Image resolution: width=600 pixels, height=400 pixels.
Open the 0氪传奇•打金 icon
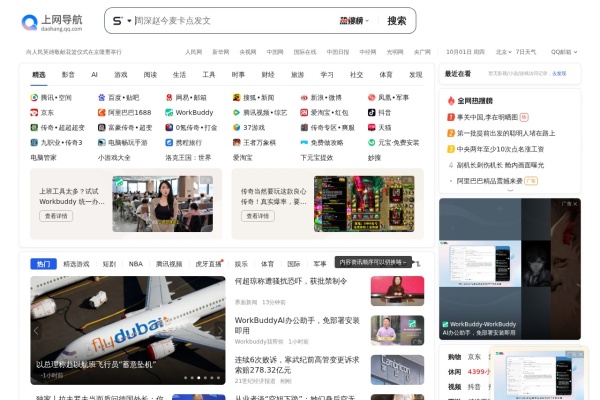(169, 127)
